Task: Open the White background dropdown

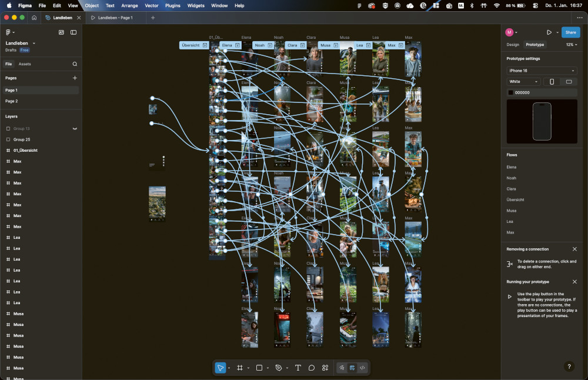Action: tap(523, 82)
